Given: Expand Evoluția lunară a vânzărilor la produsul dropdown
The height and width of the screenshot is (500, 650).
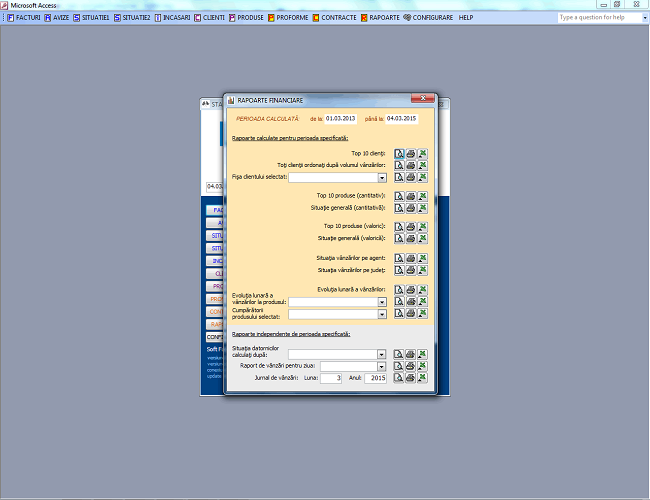Looking at the screenshot, I should [382, 302].
